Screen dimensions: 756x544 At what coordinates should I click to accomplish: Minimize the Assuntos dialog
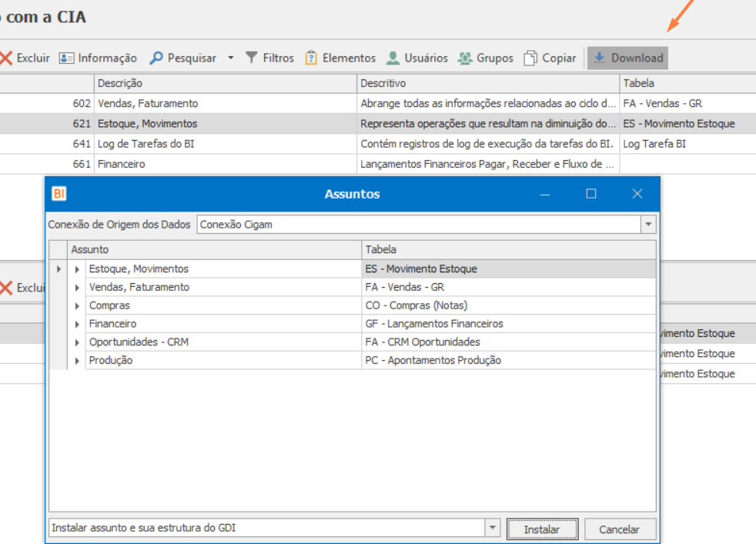point(545,194)
